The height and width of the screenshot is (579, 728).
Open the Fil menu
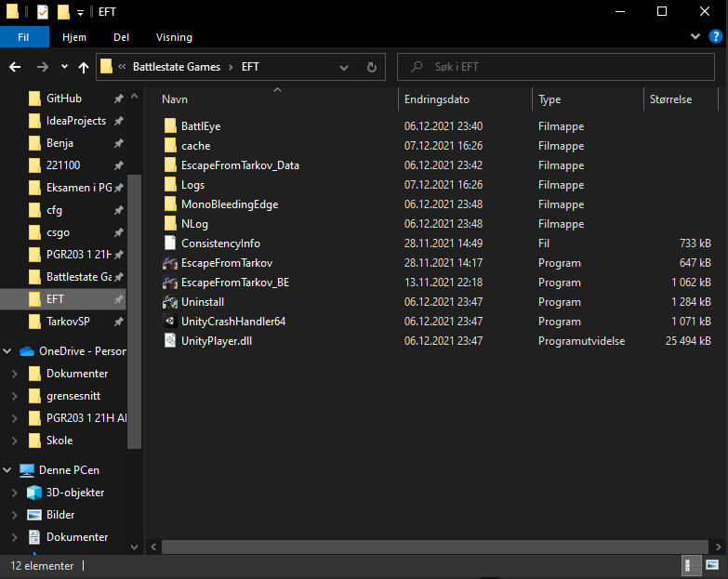click(x=24, y=37)
